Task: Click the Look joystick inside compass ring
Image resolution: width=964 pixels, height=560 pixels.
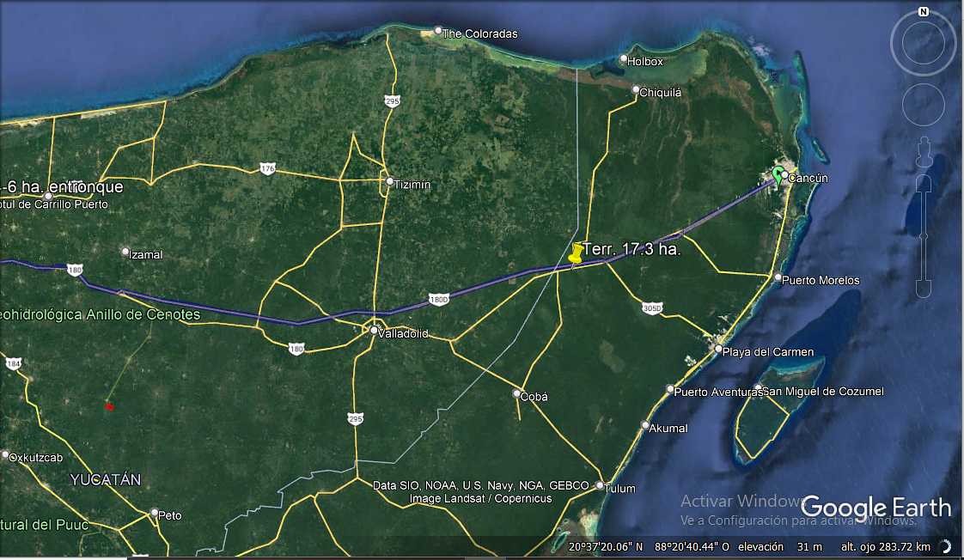Action: 923,45
